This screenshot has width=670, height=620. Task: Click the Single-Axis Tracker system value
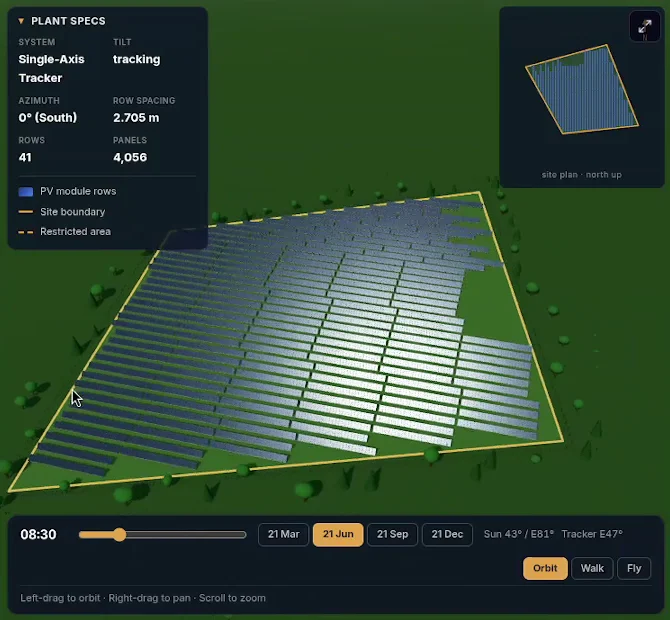point(51,68)
